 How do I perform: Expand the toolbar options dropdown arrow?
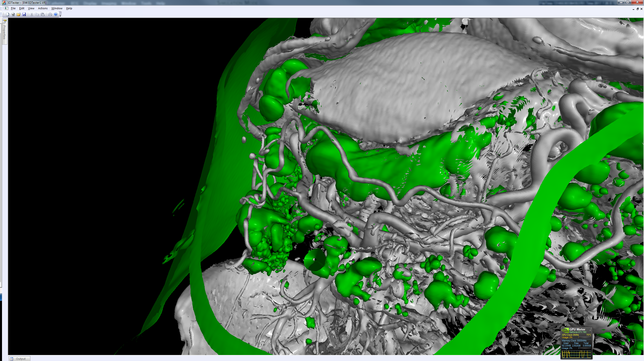coord(60,15)
